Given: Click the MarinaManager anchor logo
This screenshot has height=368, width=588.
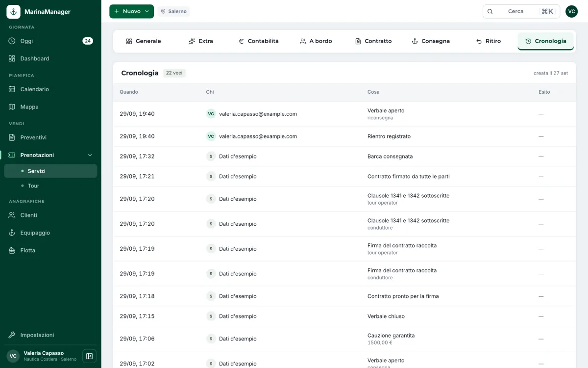Looking at the screenshot, I should coord(13,12).
